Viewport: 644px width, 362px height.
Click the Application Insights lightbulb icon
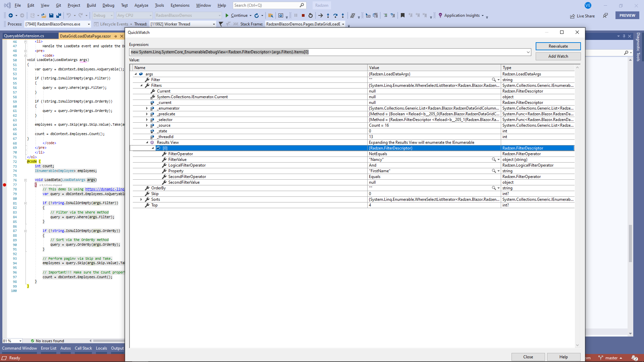coord(440,15)
